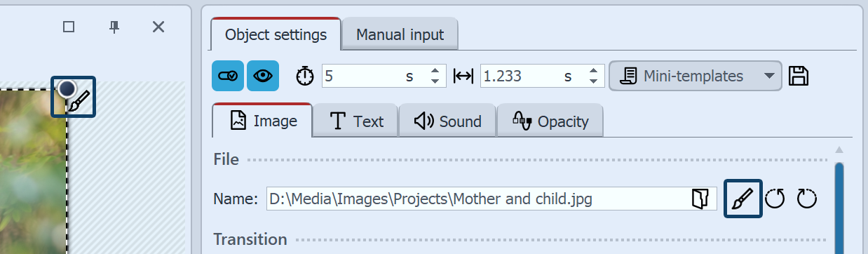
Task: Select the Text tab
Action: pyautogui.click(x=355, y=121)
